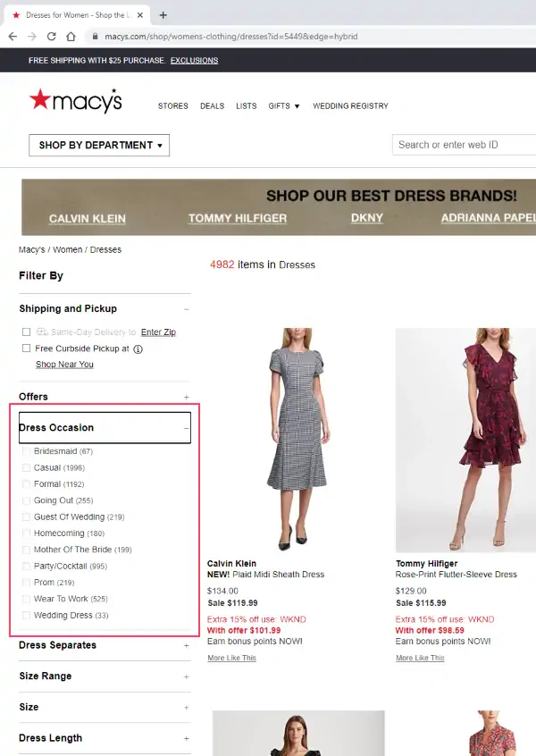Click the address bar URL
This screenshot has width=536, height=756.
point(231,36)
